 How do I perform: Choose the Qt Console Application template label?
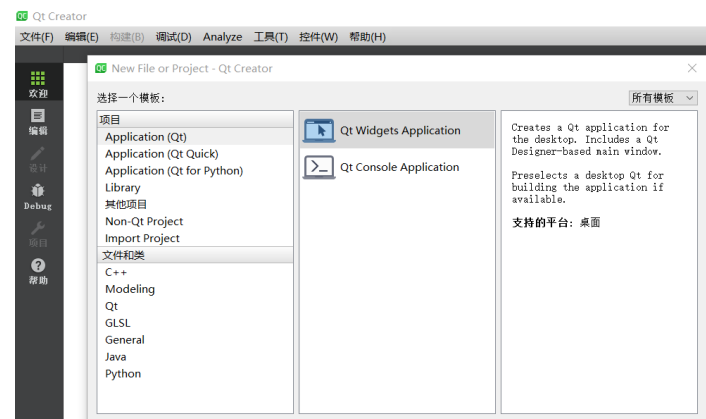399,167
